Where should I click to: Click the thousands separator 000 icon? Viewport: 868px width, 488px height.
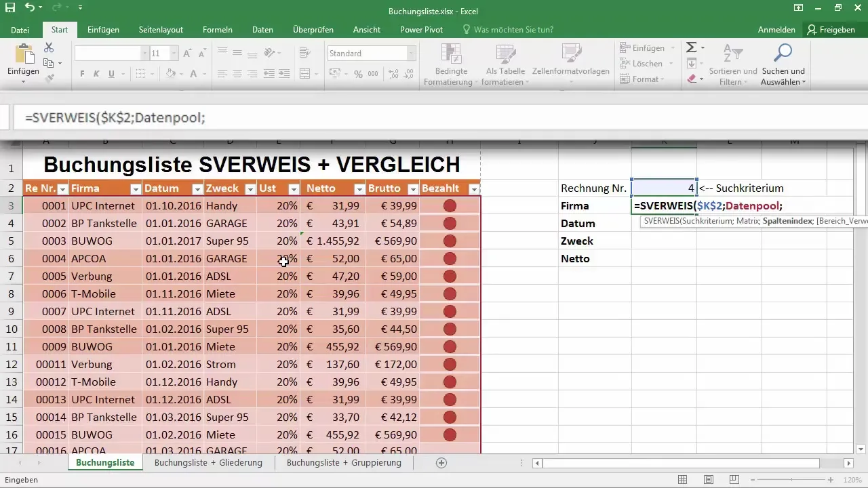(373, 74)
